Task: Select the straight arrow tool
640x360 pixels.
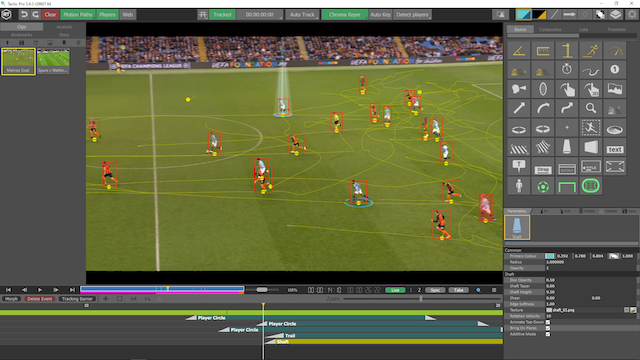Action: tap(518, 108)
